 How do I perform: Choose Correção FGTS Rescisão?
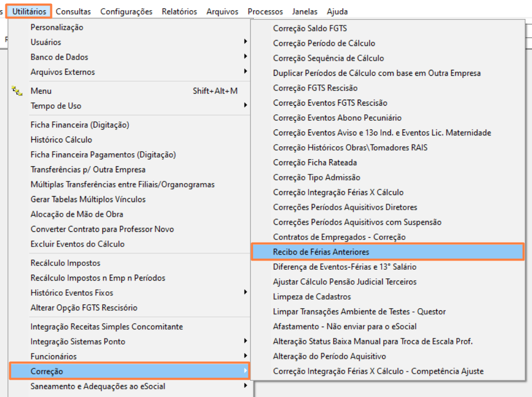pos(388,88)
